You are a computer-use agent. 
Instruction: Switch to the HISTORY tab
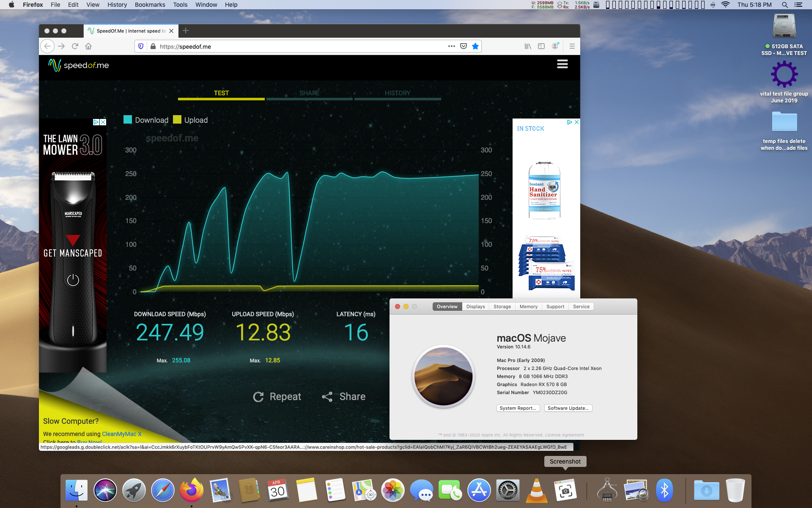(397, 93)
